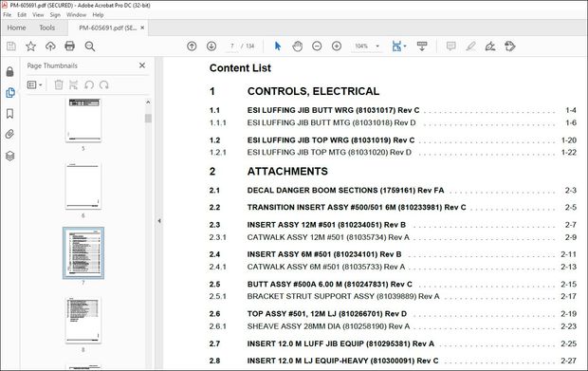Choose the Selection arrow tool
This screenshot has height=371, width=588.
278,46
